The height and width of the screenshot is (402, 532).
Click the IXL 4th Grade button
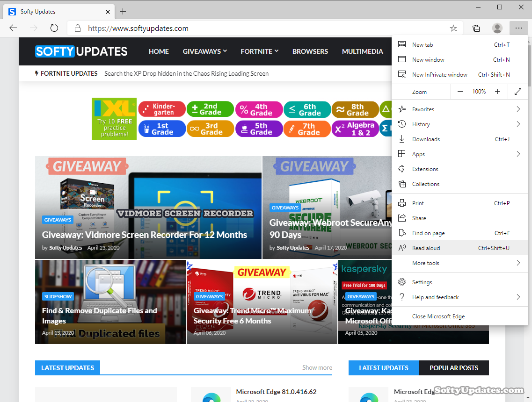[x=259, y=109]
